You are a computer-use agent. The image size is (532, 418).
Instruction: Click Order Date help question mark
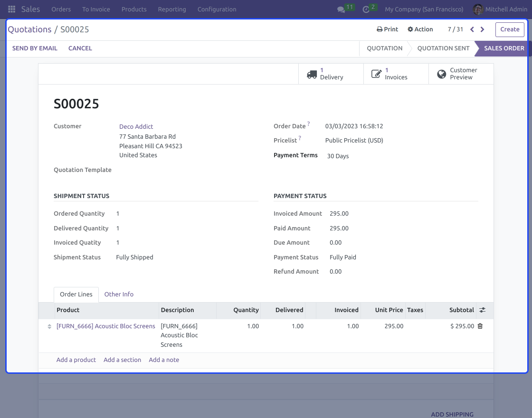308,124
